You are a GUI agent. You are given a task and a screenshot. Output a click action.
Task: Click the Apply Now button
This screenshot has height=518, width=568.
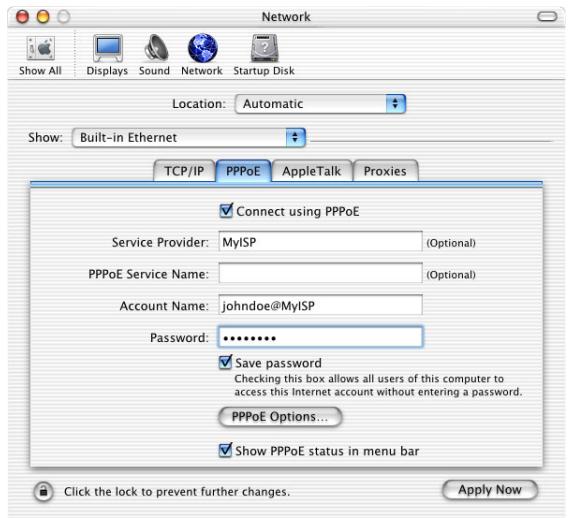click(x=490, y=490)
